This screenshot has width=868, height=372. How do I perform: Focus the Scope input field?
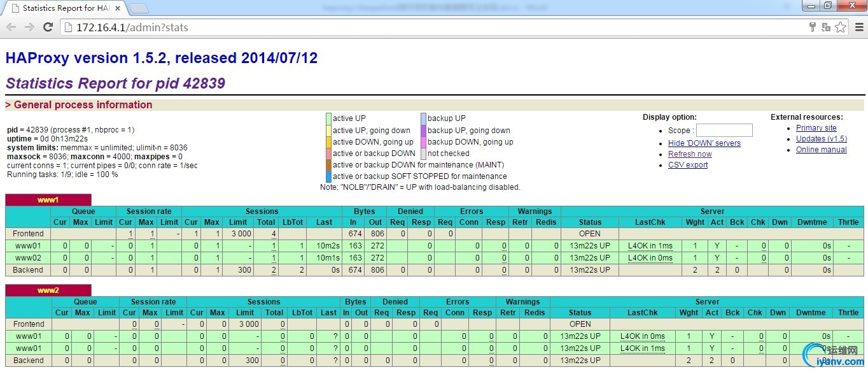[724, 130]
